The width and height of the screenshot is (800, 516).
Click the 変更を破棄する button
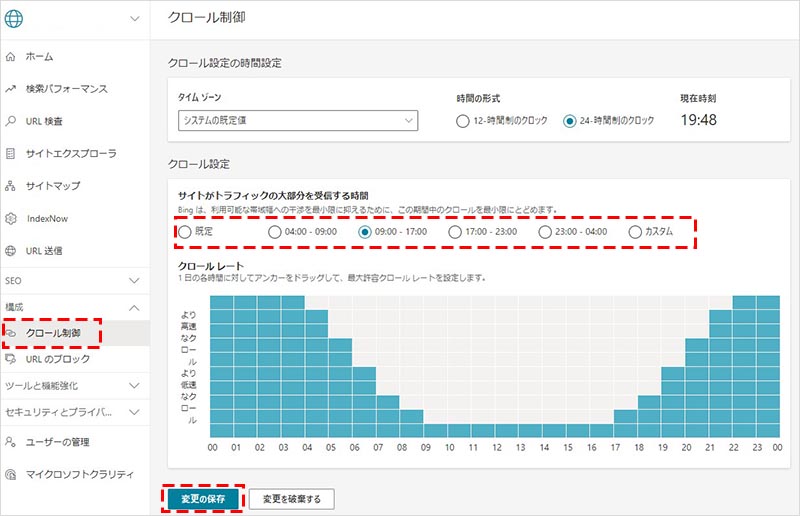(x=291, y=498)
